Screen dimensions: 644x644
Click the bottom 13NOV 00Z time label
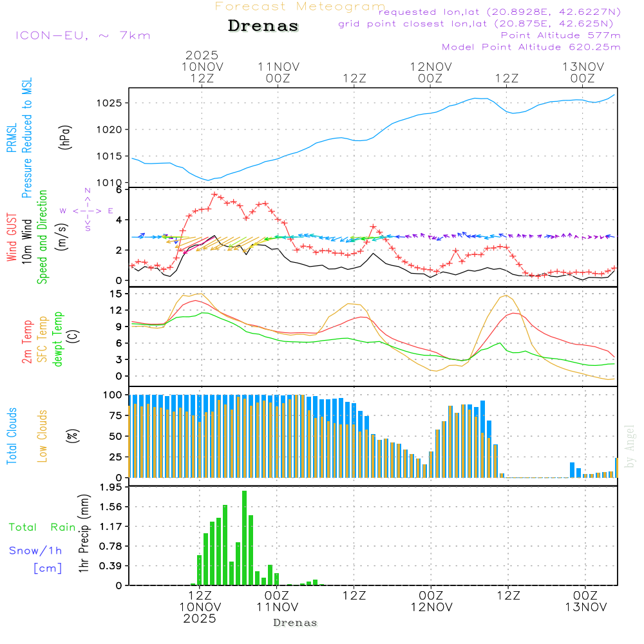584,601
